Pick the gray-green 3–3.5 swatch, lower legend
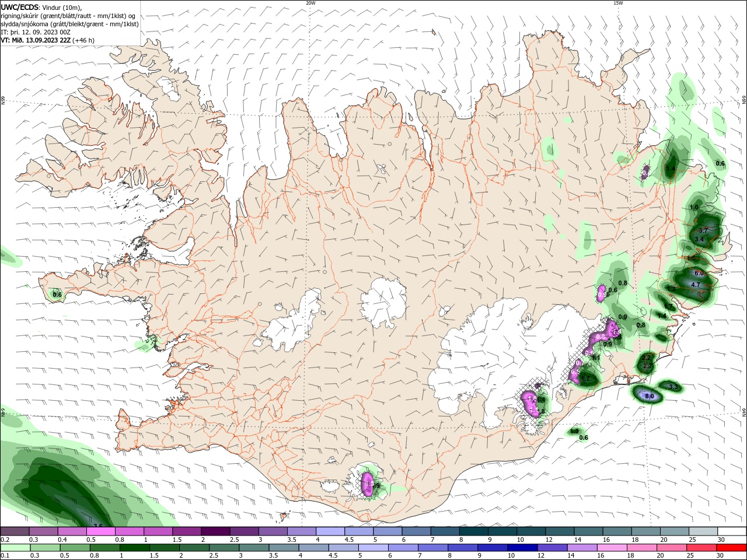 click(x=254, y=548)
